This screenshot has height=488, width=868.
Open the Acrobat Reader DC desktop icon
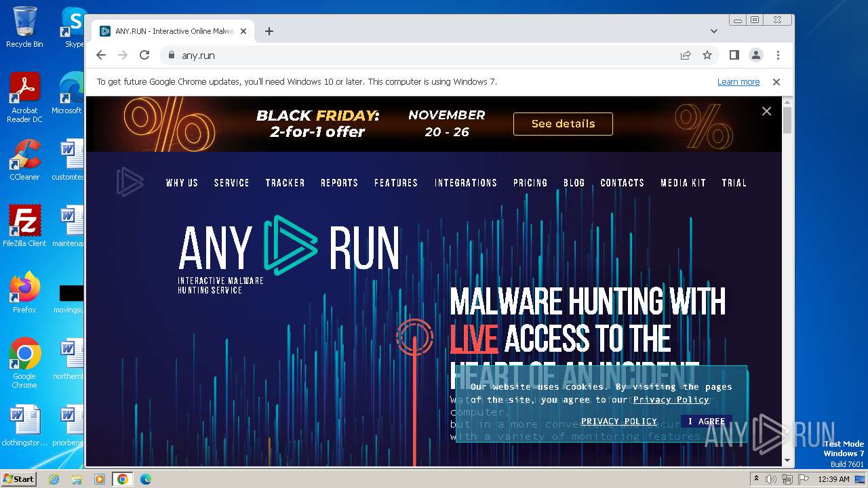tap(24, 98)
